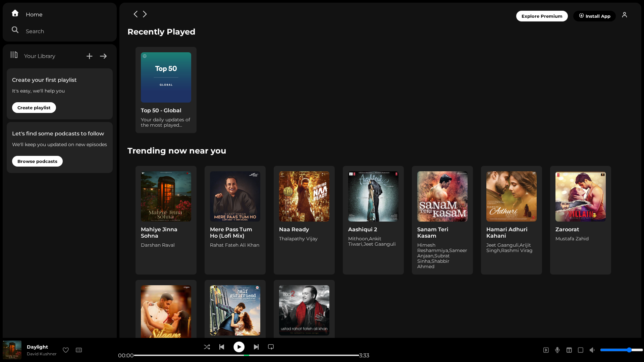Image resolution: width=644 pixels, height=362 pixels.
Task: Adjust the volume slider
Action: [622, 350]
